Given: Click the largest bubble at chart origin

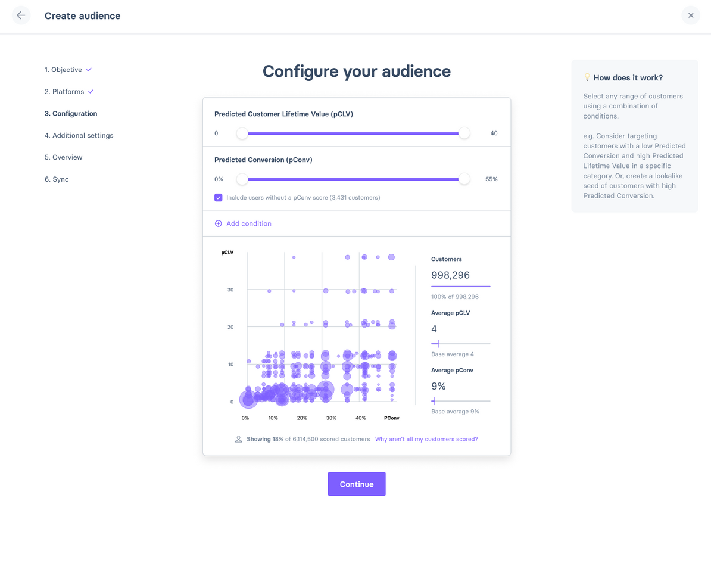Looking at the screenshot, I should (248, 400).
